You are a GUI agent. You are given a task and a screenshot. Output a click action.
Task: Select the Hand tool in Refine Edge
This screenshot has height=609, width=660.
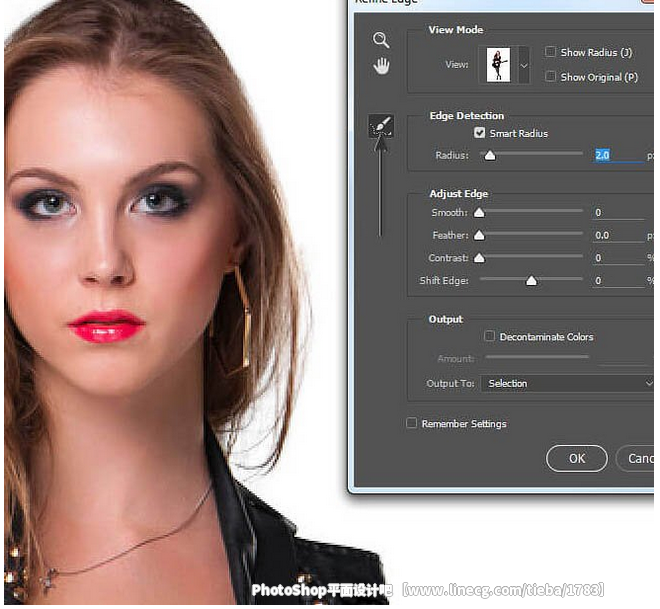coord(381,66)
